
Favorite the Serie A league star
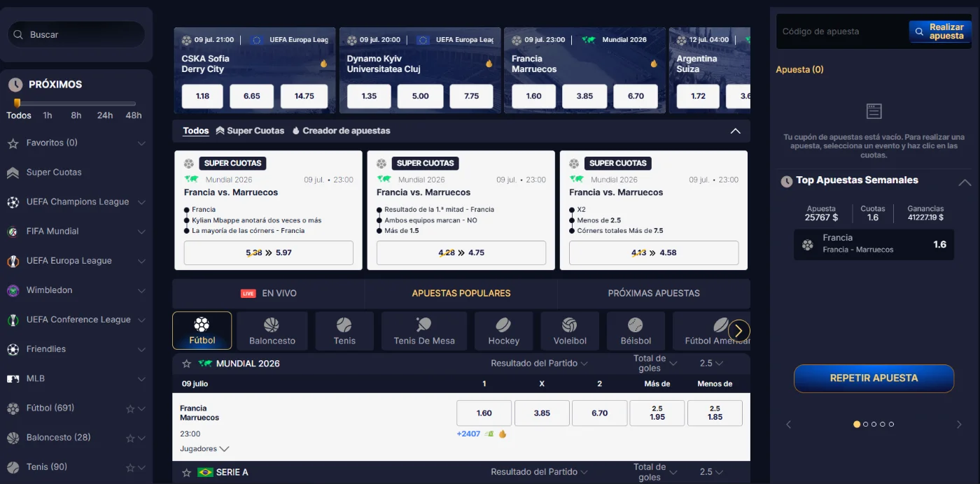point(187,473)
